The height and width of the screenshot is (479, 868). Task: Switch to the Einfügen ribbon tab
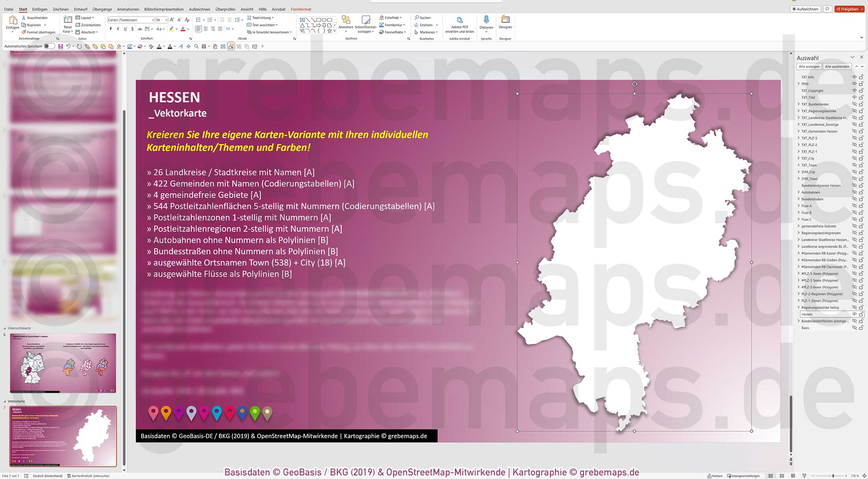tap(39, 9)
